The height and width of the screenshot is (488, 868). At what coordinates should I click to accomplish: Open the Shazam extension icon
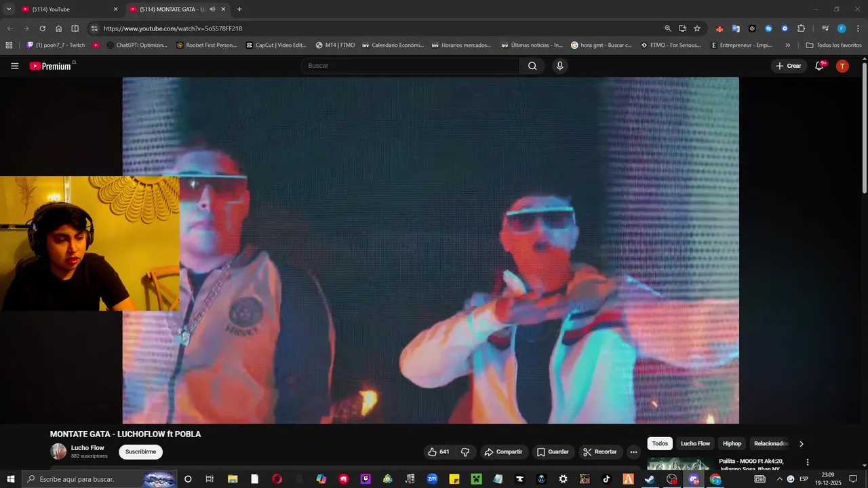point(768,28)
